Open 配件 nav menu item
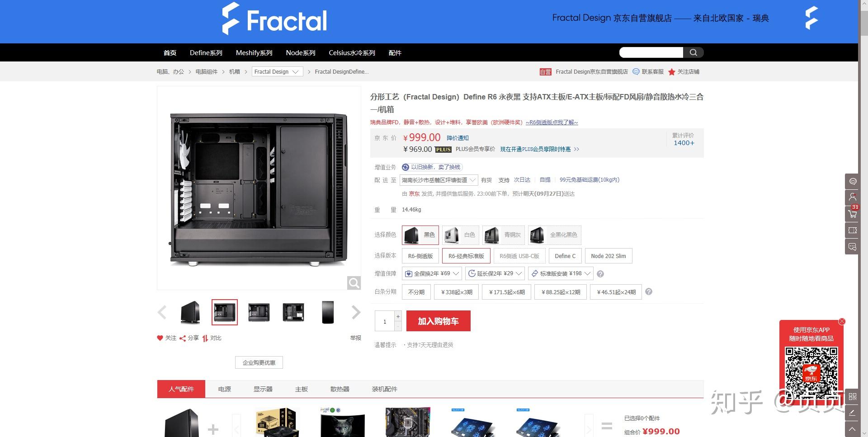 pyautogui.click(x=395, y=53)
